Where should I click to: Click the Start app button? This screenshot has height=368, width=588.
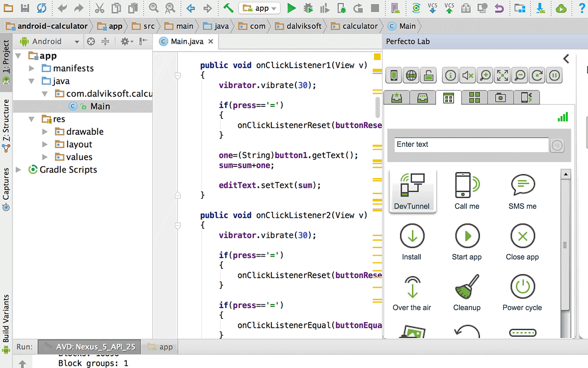click(x=467, y=241)
